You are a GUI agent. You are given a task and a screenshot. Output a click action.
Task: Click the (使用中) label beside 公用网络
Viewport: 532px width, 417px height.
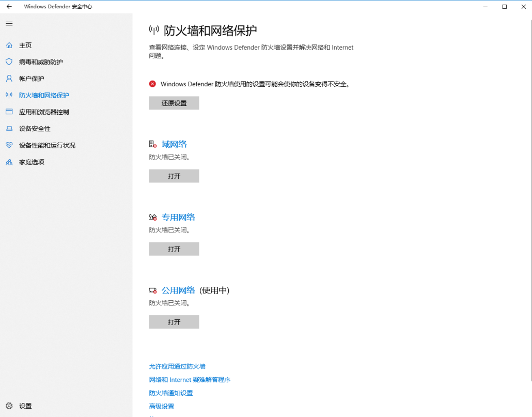pyautogui.click(x=214, y=290)
